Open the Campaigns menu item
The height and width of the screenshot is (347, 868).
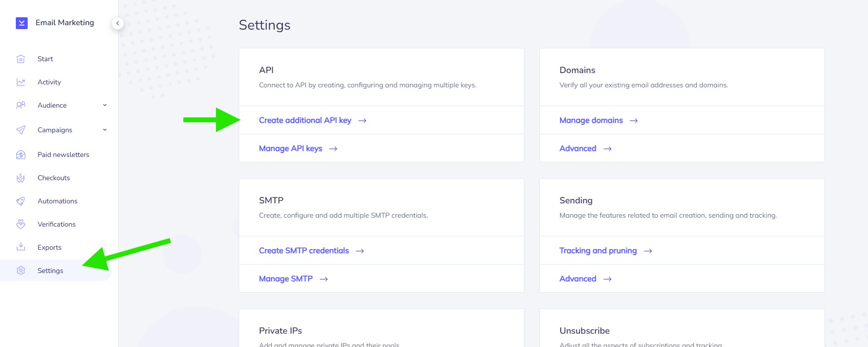(x=55, y=130)
